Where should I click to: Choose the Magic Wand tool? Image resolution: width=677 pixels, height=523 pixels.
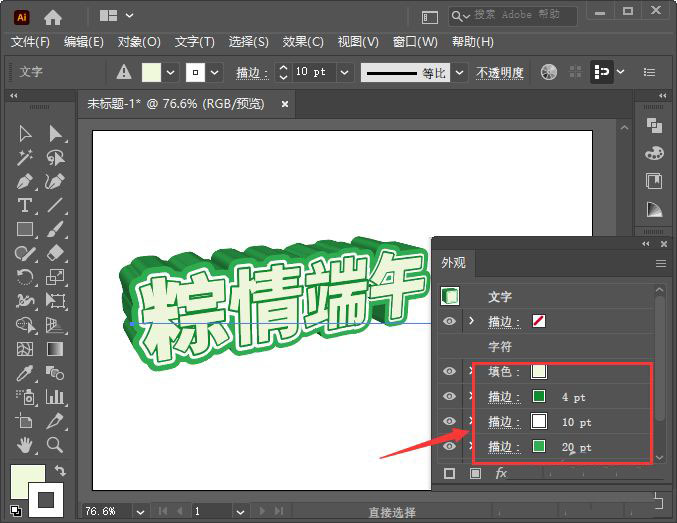pyautogui.click(x=25, y=158)
